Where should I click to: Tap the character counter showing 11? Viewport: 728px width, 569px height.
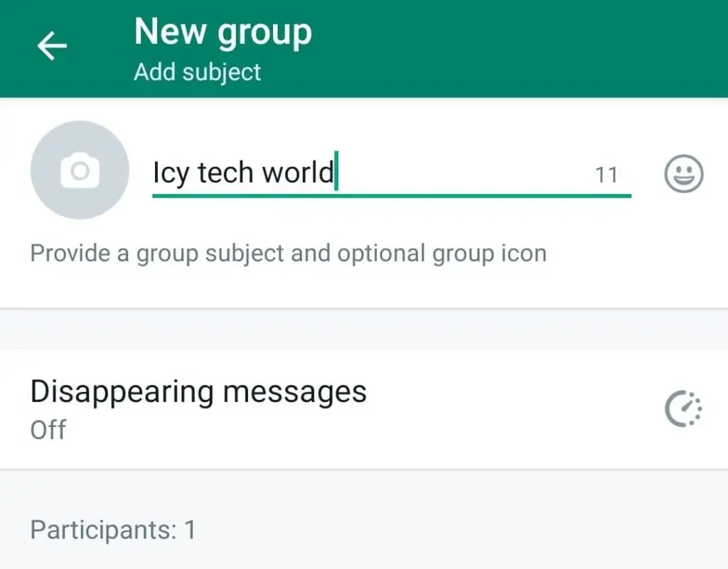coord(606,175)
